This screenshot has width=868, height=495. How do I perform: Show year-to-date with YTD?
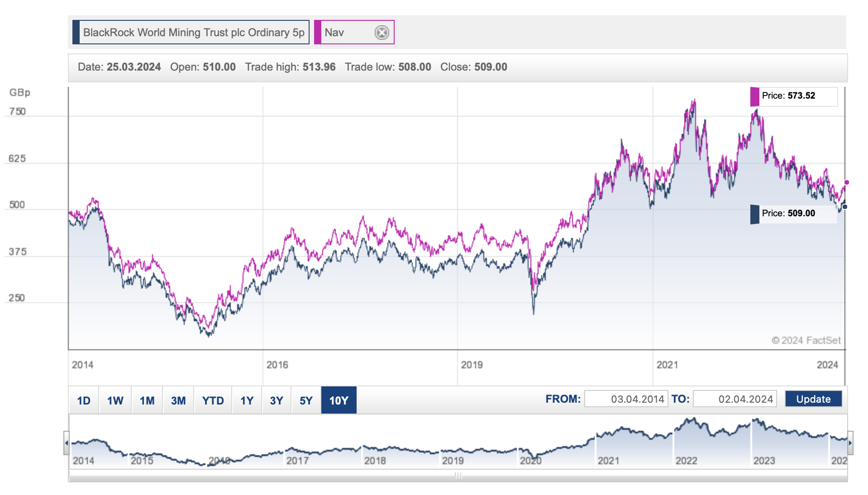pyautogui.click(x=213, y=400)
